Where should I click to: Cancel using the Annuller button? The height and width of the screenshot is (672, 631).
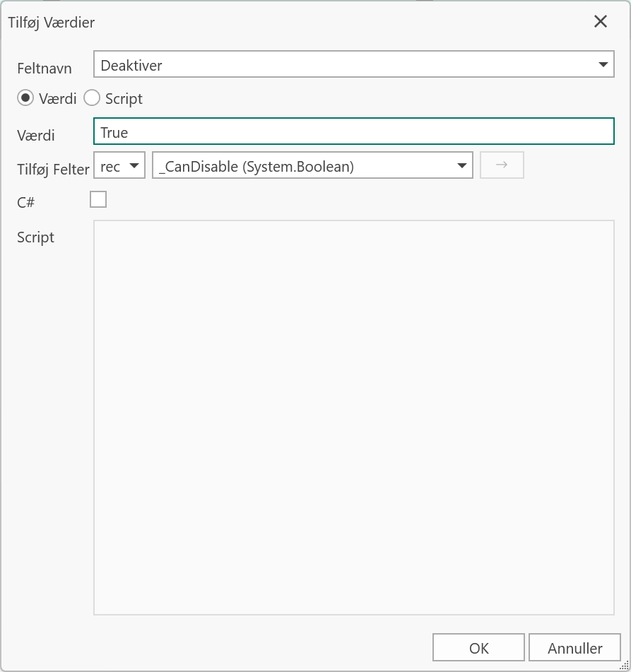(575, 647)
